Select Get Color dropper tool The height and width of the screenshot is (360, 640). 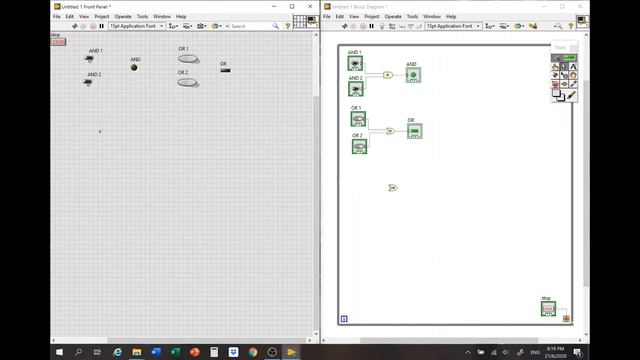(573, 84)
